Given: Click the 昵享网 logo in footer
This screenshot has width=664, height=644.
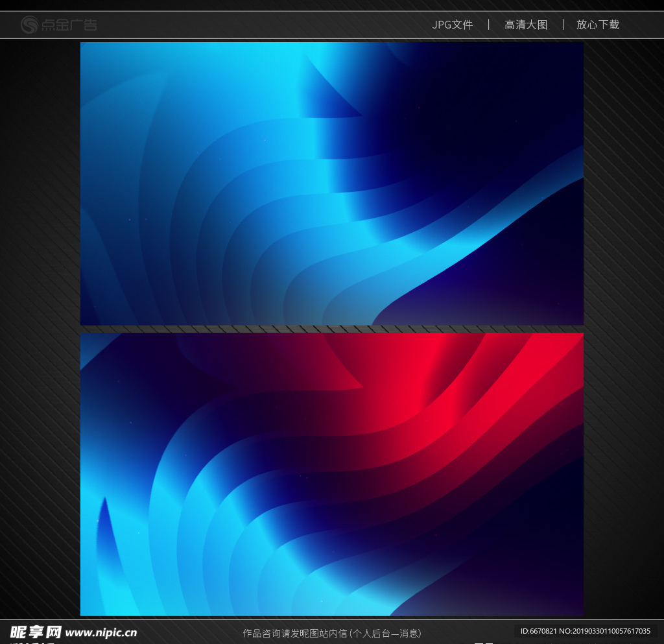Looking at the screenshot, I should click(x=36, y=632).
